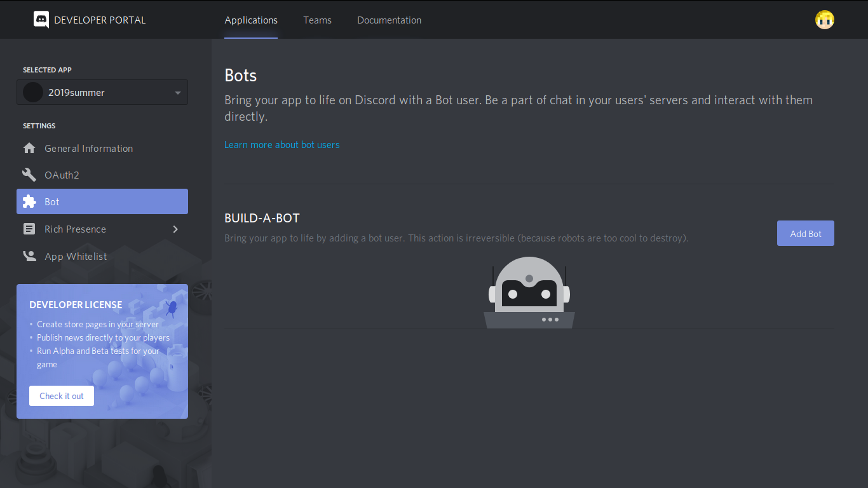Open General Information settings
This screenshot has height=488, width=868.
102,148
